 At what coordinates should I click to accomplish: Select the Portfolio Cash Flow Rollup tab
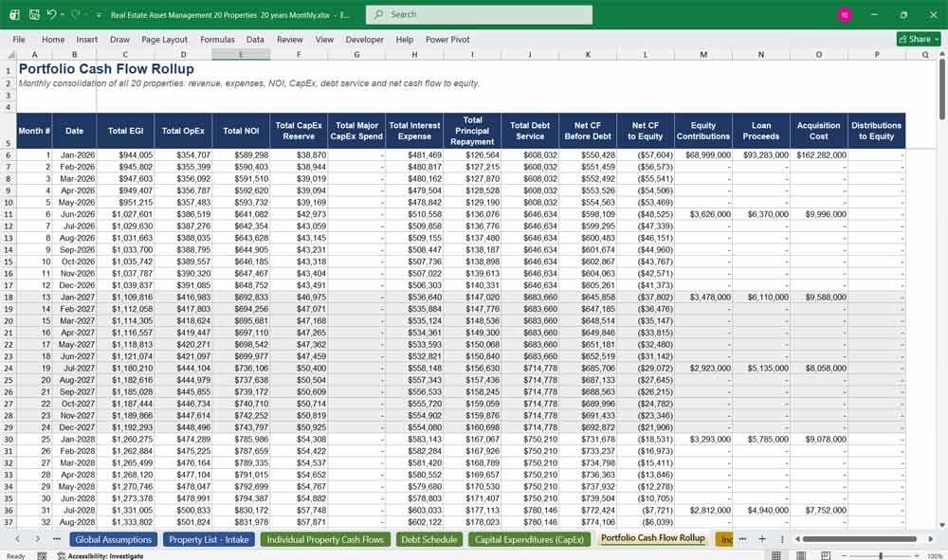[653, 537]
